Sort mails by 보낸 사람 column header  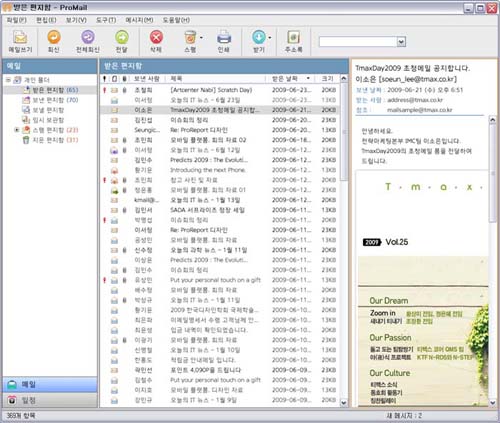[147, 79]
